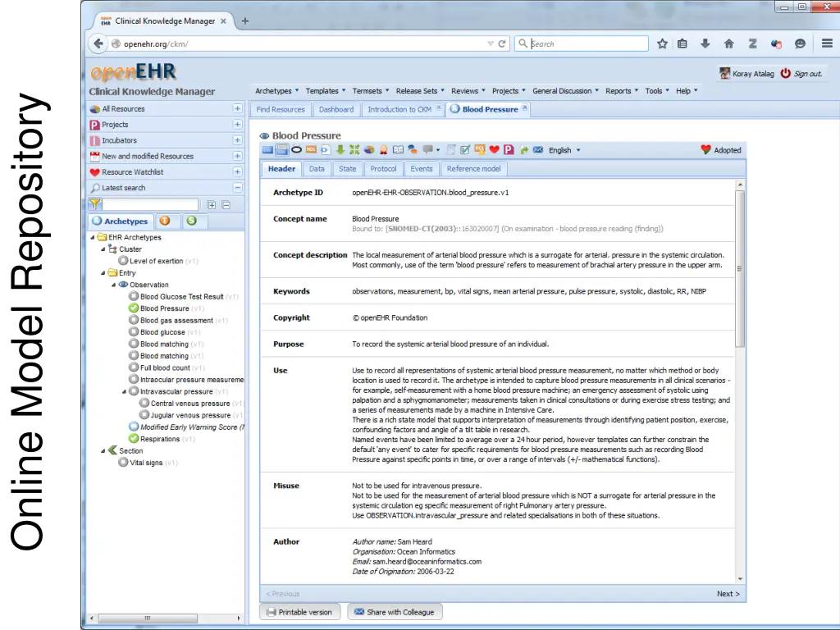Image resolution: width=840 pixels, height=630 pixels.
Task: Select Central venous pressure tree item
Action: [x=190, y=404]
